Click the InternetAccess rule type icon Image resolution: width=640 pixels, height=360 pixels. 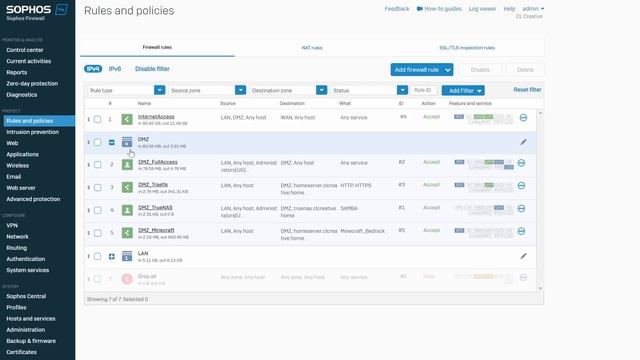point(127,119)
